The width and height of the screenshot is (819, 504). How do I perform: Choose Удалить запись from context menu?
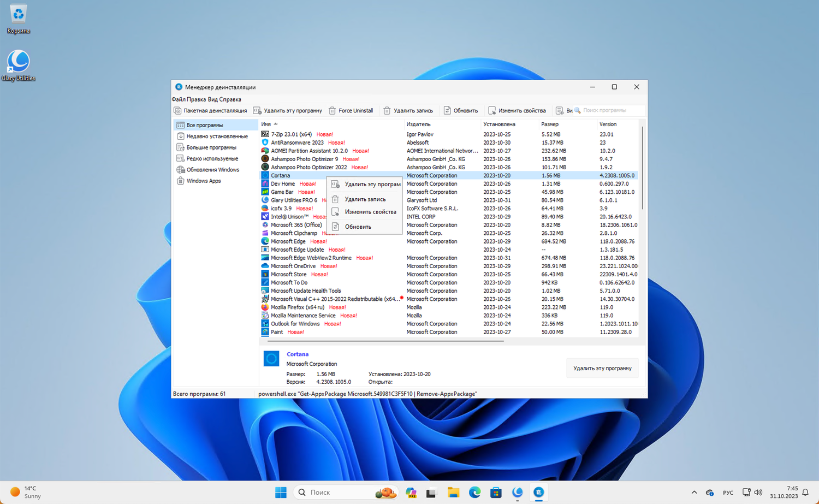pos(365,199)
